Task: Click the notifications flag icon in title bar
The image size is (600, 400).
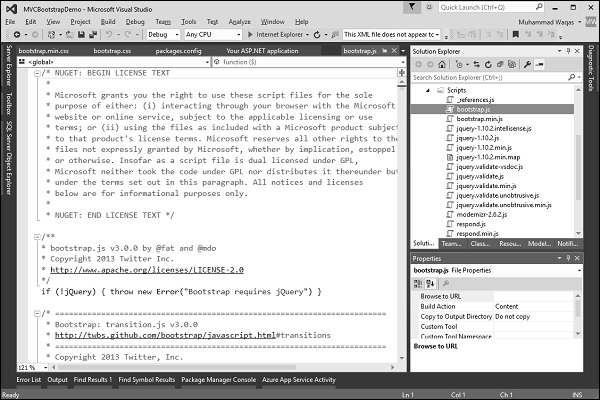Action: (412, 7)
